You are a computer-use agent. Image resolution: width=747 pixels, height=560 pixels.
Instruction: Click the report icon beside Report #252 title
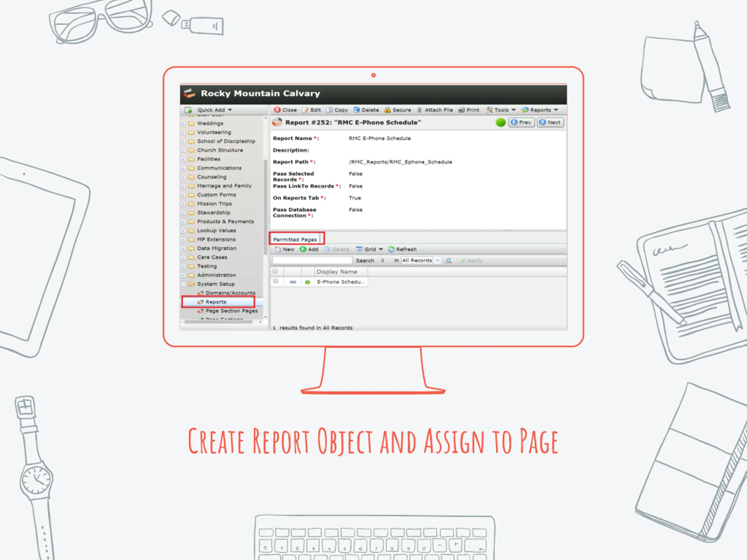point(277,122)
